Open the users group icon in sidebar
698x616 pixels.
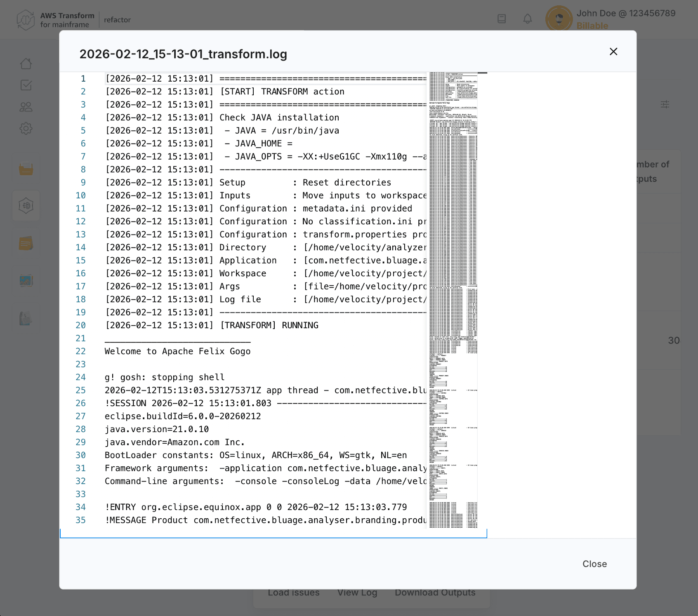point(26,107)
